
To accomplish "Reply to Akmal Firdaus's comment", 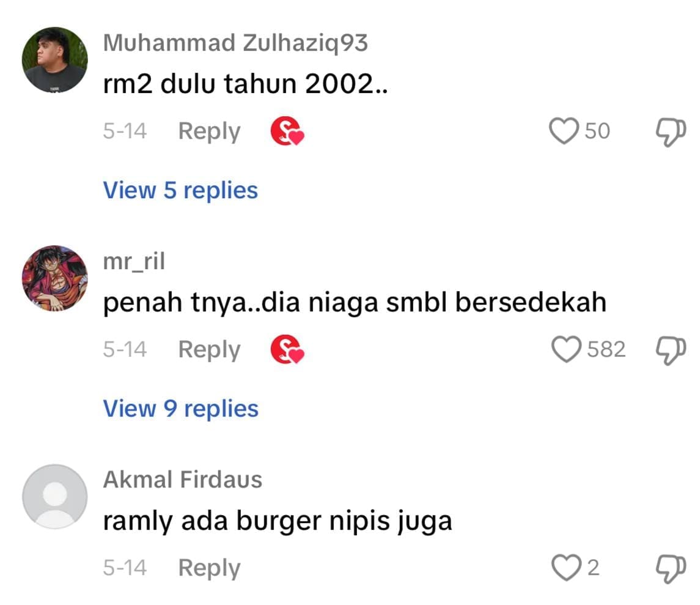I will tap(209, 568).
